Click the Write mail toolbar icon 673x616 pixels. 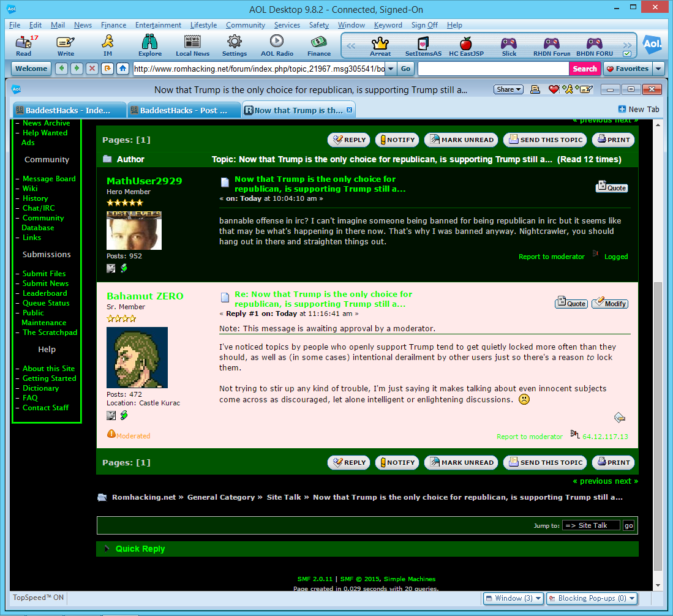(66, 45)
